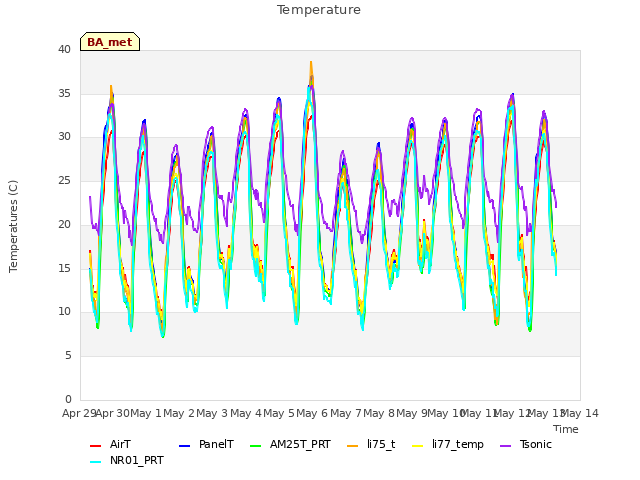Click the 5 y-axis tick label
Screen dimensions: 640x480
(68, 356)
